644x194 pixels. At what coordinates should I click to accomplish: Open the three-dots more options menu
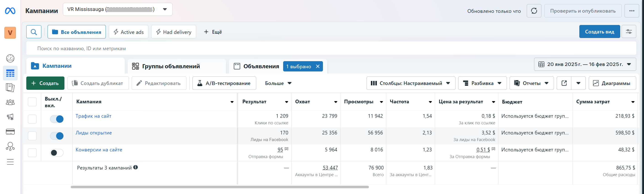click(631, 11)
